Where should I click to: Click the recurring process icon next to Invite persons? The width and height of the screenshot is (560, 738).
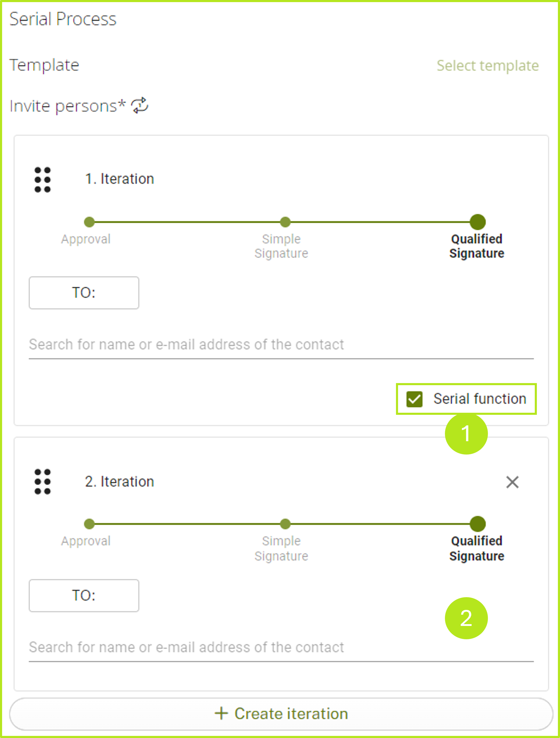pos(140,106)
